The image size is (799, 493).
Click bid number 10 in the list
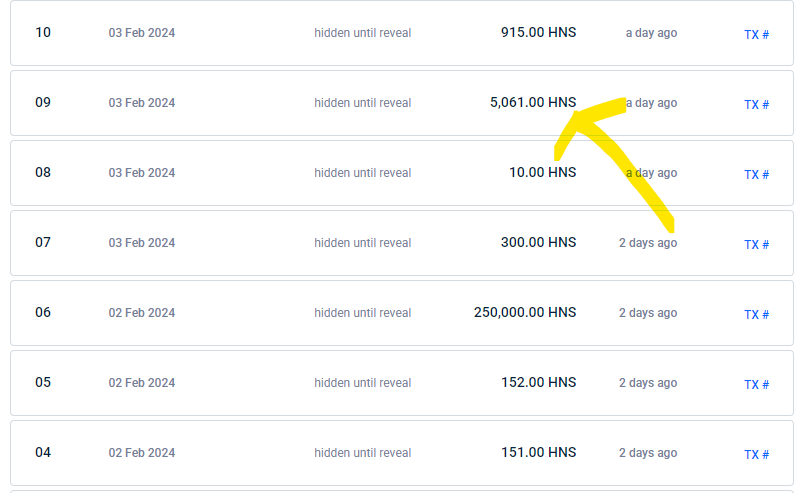point(43,32)
